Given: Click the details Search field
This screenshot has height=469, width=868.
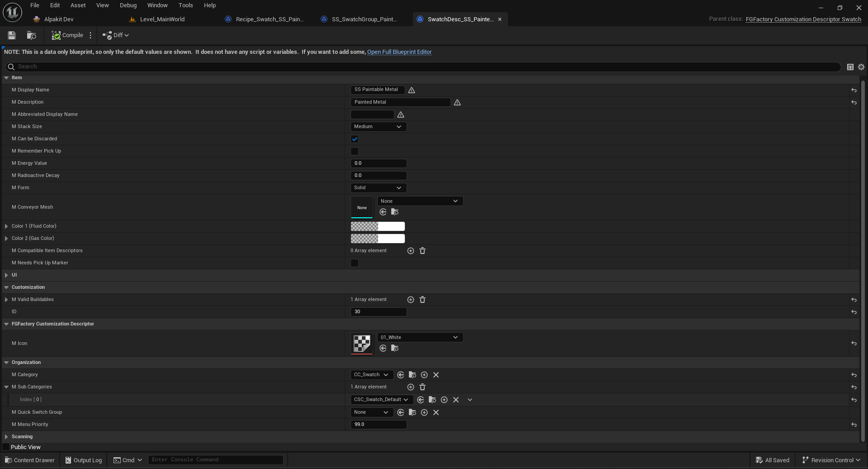Looking at the screenshot, I should (423, 67).
